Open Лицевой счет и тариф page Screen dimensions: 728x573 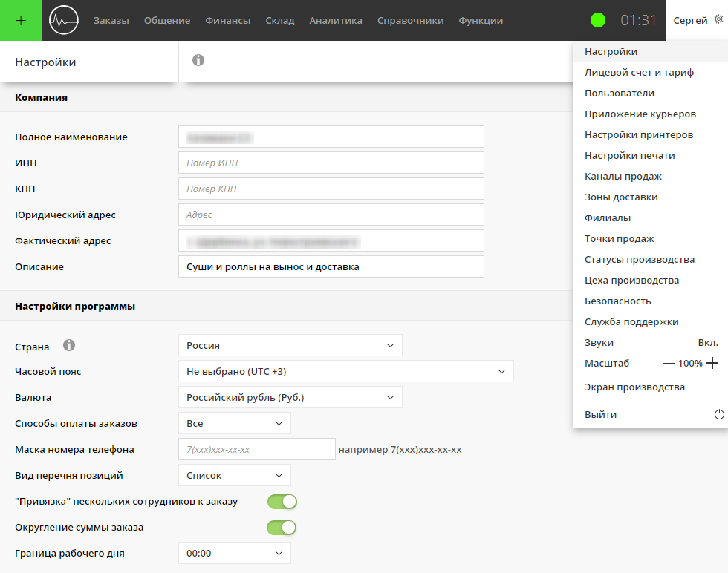click(639, 73)
